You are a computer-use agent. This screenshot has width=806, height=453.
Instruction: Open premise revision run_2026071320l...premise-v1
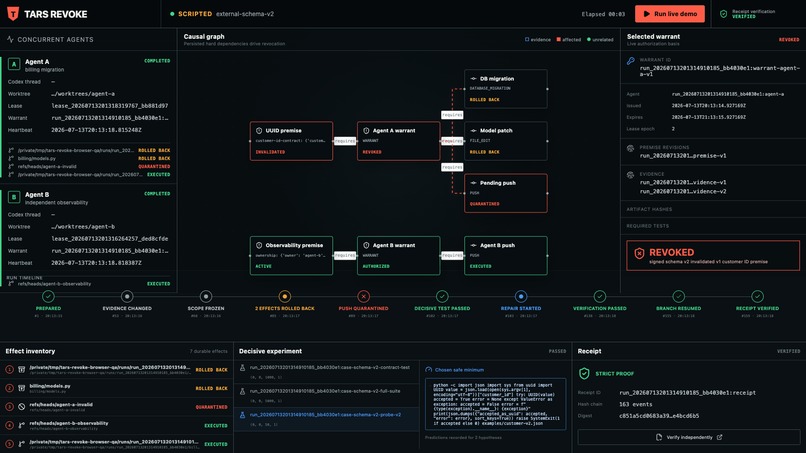coord(683,156)
